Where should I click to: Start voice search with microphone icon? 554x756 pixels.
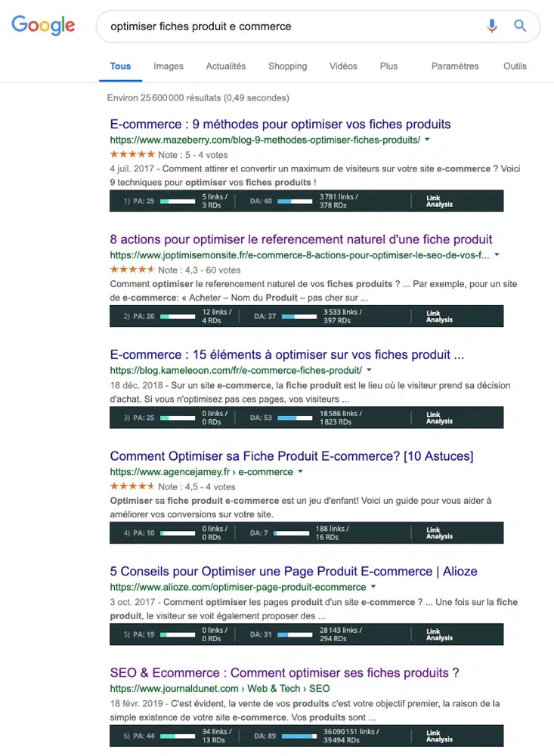492,26
